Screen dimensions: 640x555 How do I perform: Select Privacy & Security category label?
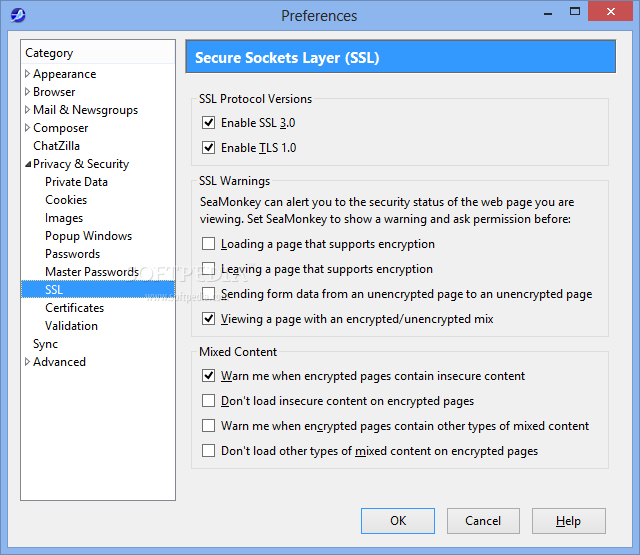[x=81, y=164]
